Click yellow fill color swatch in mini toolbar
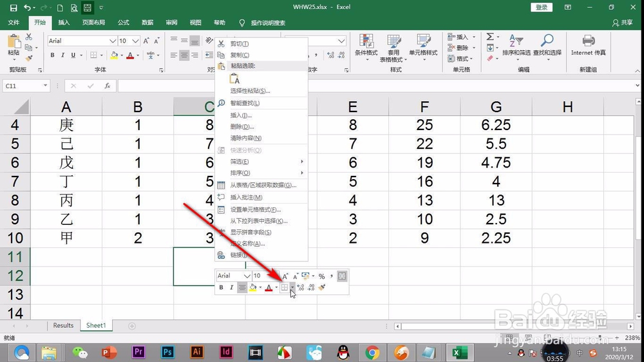Viewport: 644px width, 362px height. pos(253,288)
